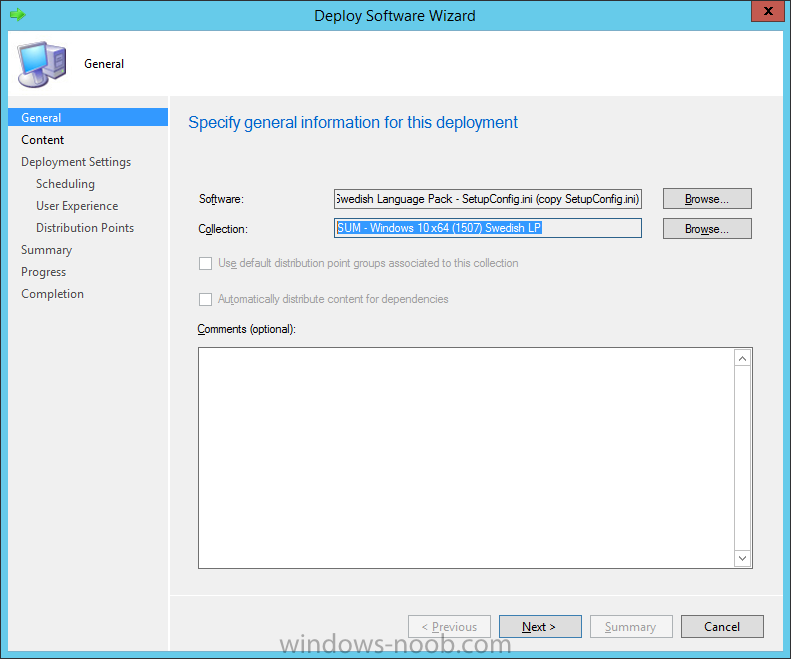Toggle automatically distribute content for dependencies
This screenshot has width=791, height=659.
click(x=205, y=299)
